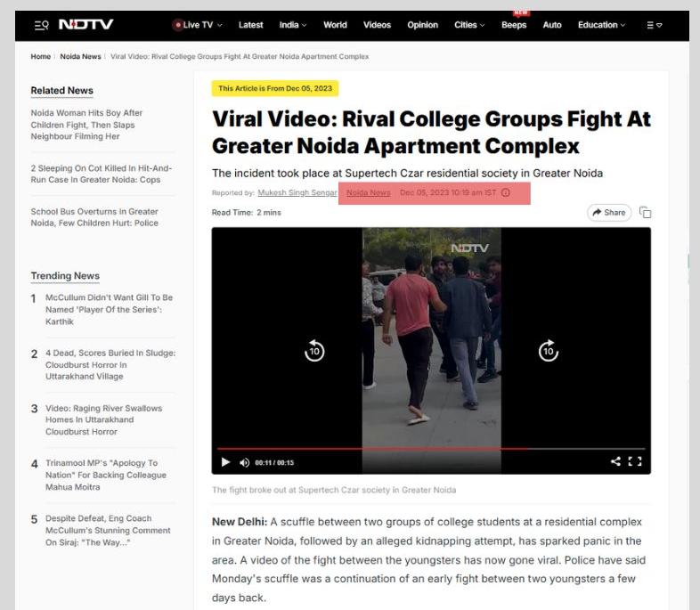The image size is (700, 610).
Task: Expand the Cities menu dropdown
Action: [469, 25]
